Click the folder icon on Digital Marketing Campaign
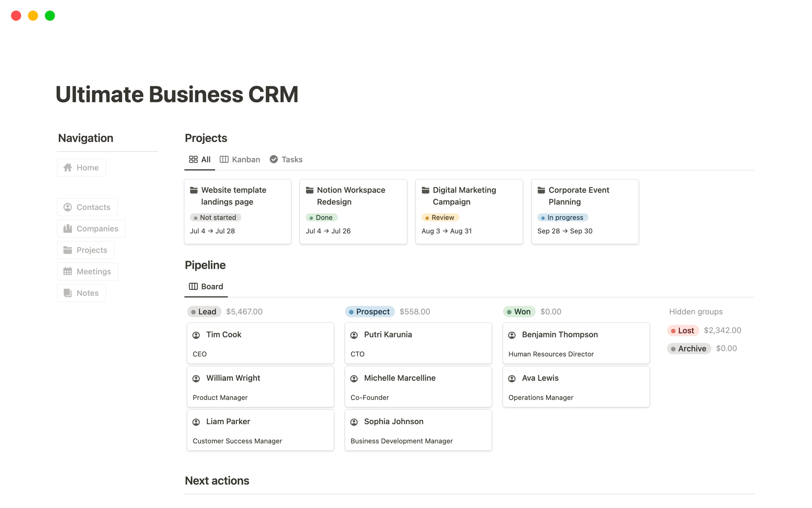Screen dimensions: 812x508 425,190
